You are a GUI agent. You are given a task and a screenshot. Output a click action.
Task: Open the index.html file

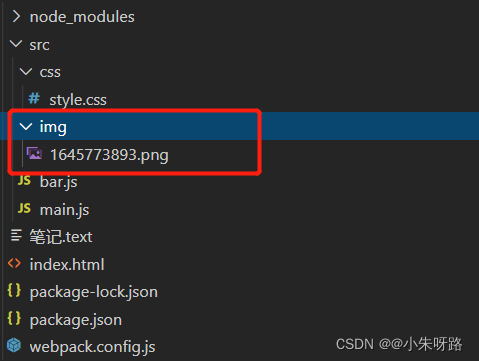pos(67,265)
